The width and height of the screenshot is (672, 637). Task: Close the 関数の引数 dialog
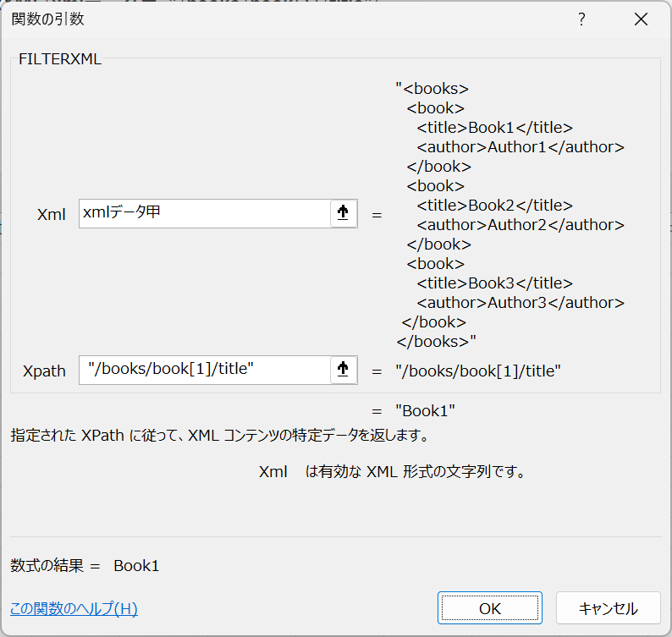[641, 19]
